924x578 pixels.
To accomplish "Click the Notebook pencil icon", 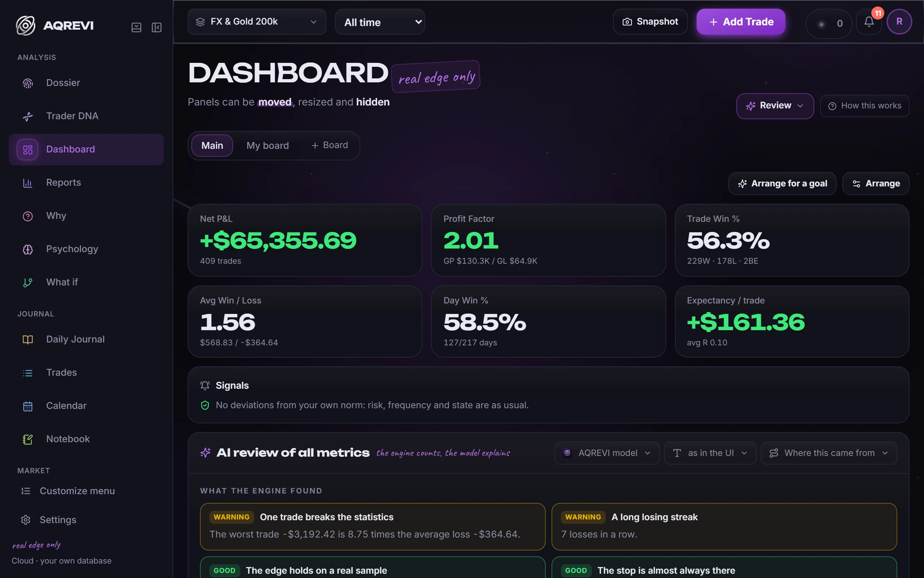I will 27,439.
